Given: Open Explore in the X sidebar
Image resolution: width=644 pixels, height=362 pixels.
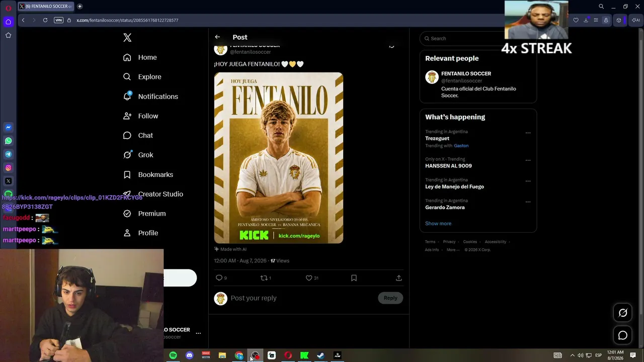Looking at the screenshot, I should pyautogui.click(x=142, y=77).
